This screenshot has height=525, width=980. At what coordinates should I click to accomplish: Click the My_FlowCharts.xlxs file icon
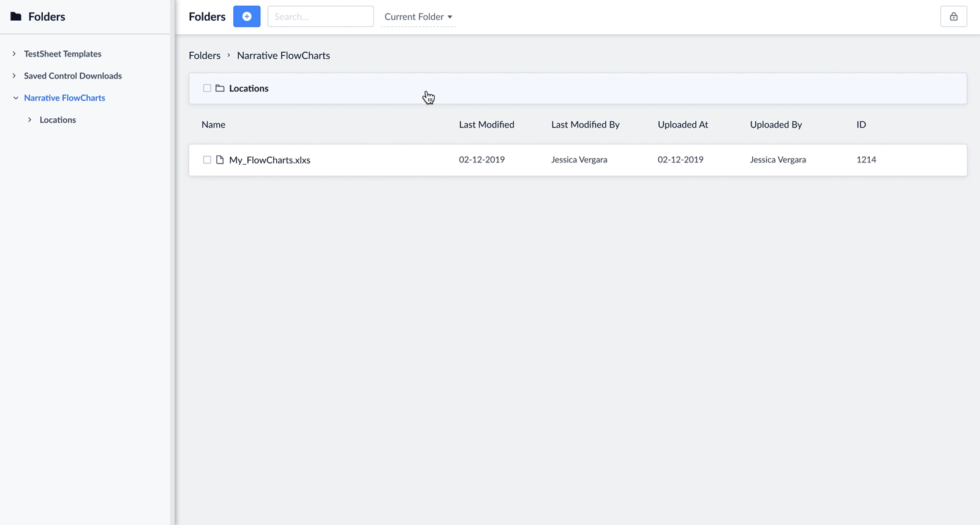click(x=220, y=160)
